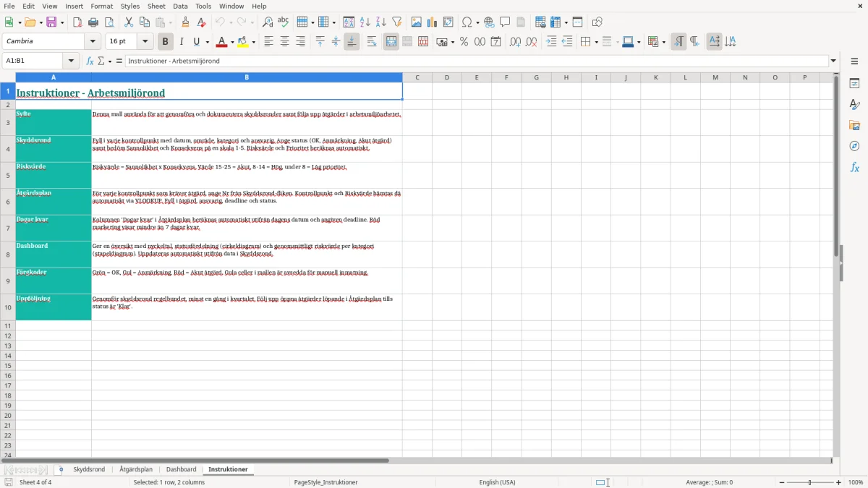Open Conditional Formatting dropdown arrow
Viewport: 868px width, 488px height.
pyautogui.click(x=663, y=42)
